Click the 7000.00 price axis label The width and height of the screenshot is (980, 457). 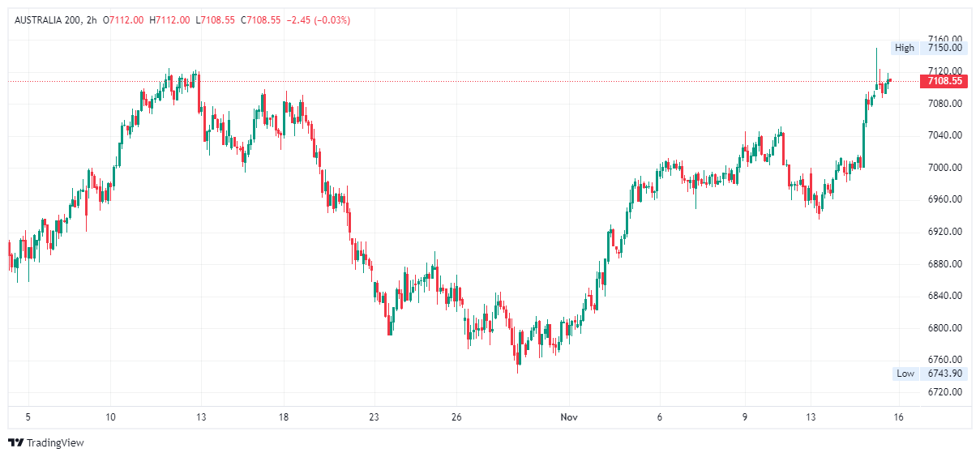[x=944, y=168]
